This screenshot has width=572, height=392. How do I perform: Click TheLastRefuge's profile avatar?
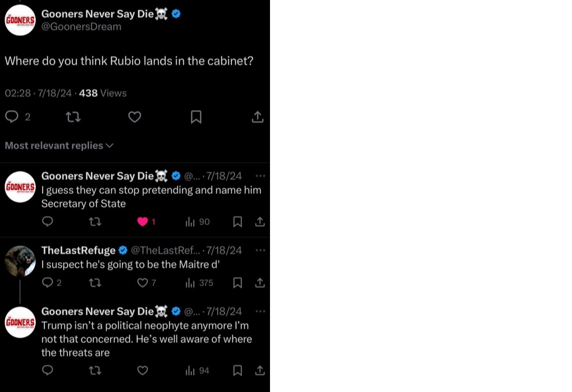20,261
